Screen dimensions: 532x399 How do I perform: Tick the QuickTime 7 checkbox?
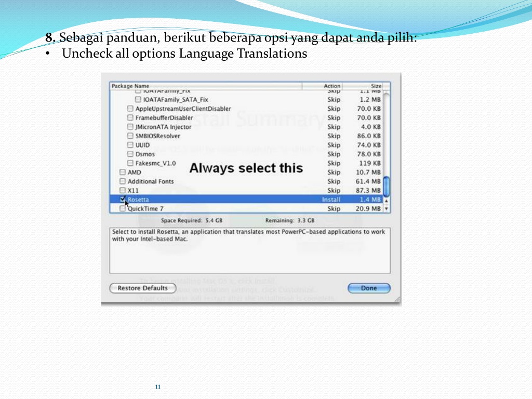tap(123, 208)
